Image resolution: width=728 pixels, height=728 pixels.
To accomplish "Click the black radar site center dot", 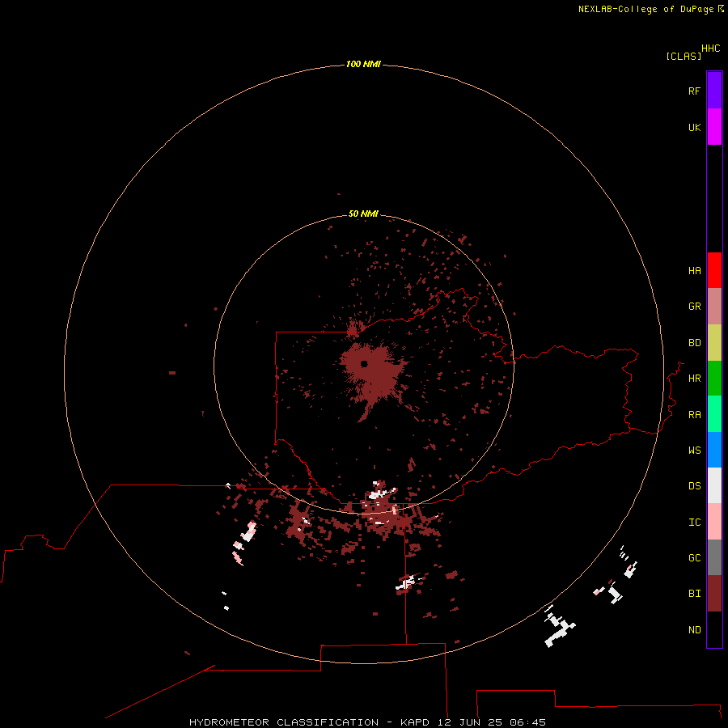I will 364,363.
